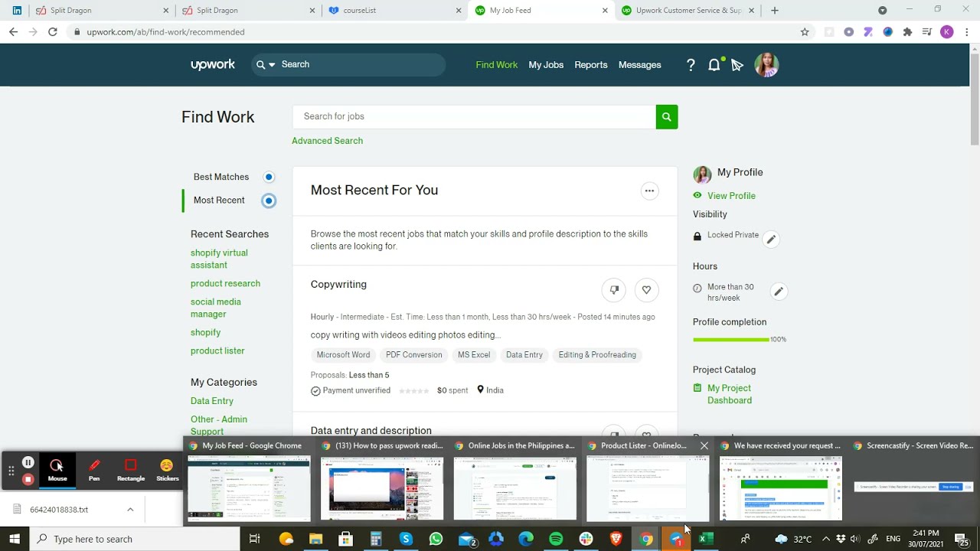980x551 pixels.
Task: Open the help question mark icon
Action: [x=691, y=65]
